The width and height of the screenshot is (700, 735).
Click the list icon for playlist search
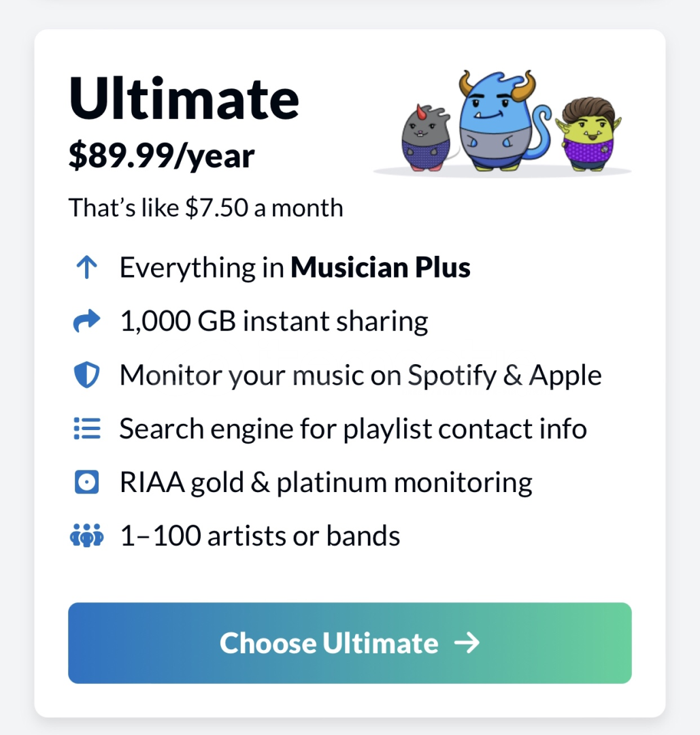coord(86,429)
